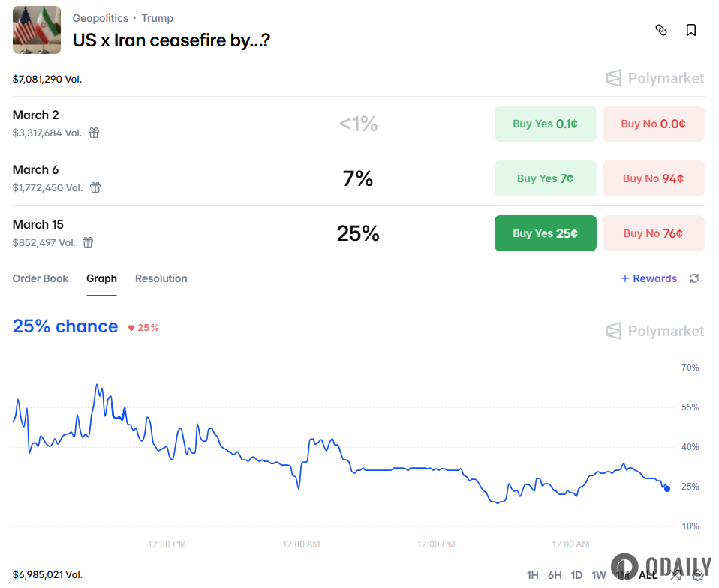Viewport: 719px width, 588px height.
Task: Click Buy Yes 25¢ for March 15
Action: coord(545,233)
